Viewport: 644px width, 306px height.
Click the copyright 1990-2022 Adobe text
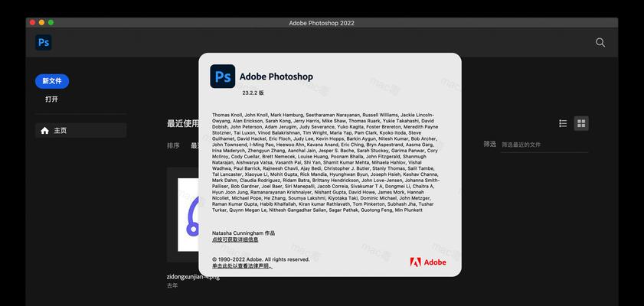tap(261, 259)
